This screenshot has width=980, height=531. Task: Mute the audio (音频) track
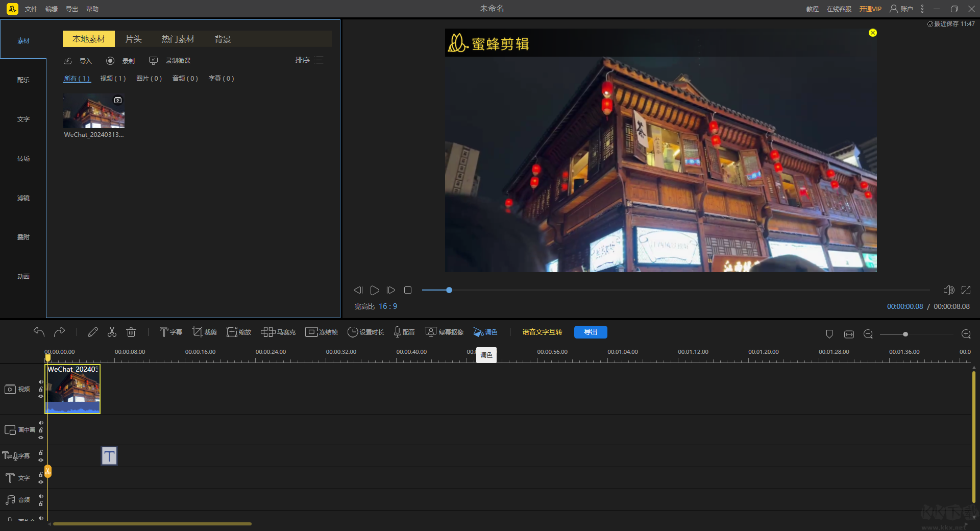[41, 496]
